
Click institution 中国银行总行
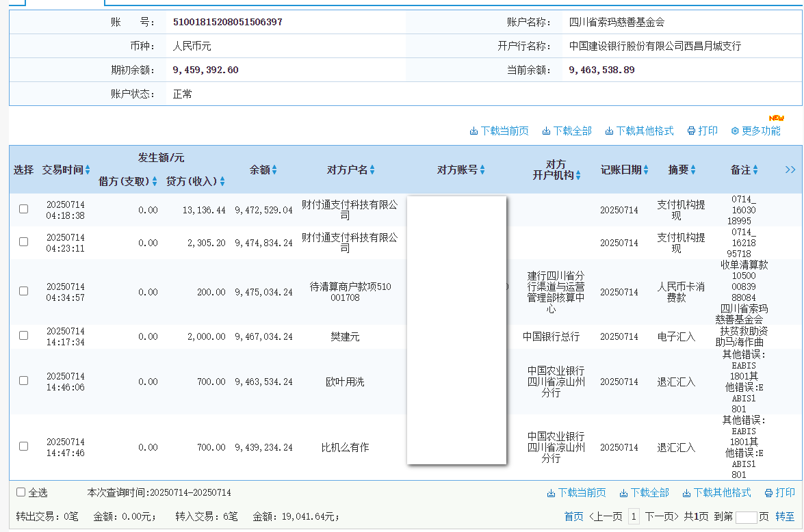point(552,336)
